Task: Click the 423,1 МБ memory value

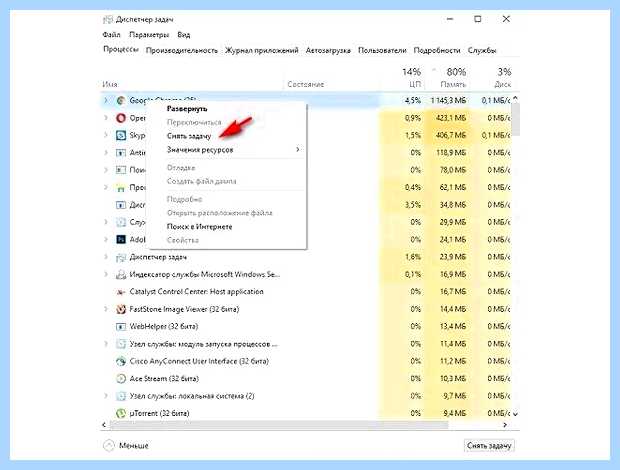Action: [x=451, y=118]
